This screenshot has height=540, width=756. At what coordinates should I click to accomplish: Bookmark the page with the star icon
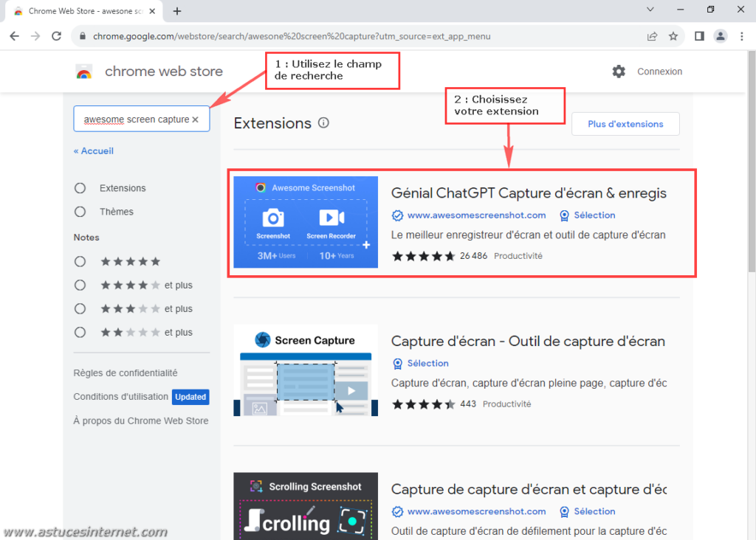673,35
